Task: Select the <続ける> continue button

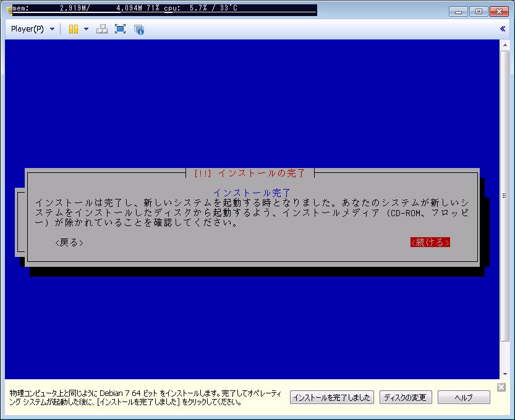Action: pyautogui.click(x=430, y=242)
